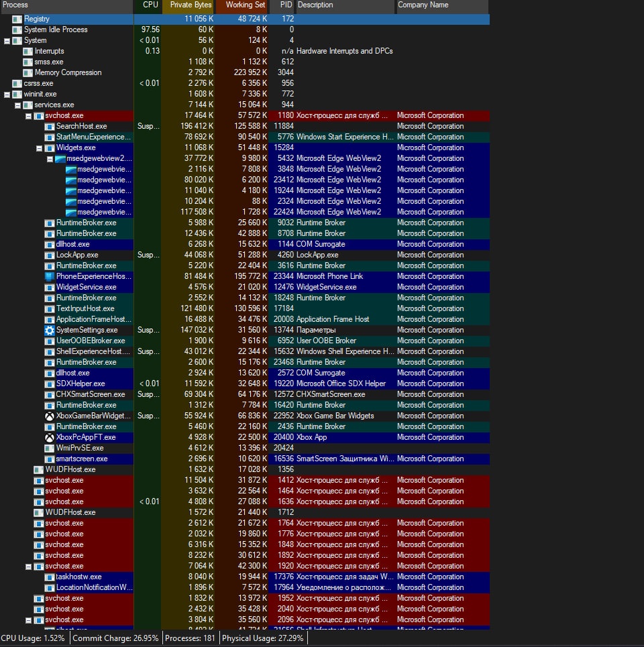
Task: Sort by the Description column header
Action: click(x=345, y=5)
